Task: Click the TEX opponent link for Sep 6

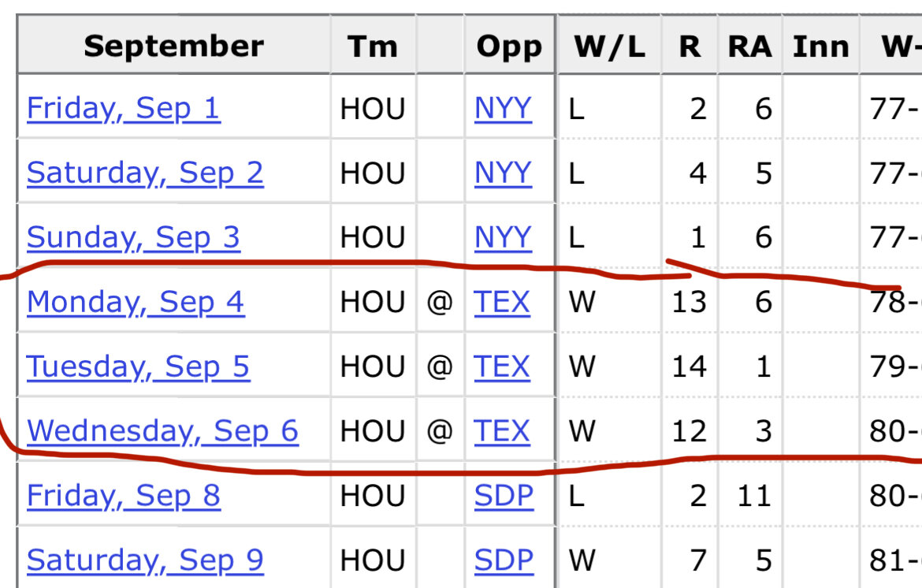Action: point(502,432)
